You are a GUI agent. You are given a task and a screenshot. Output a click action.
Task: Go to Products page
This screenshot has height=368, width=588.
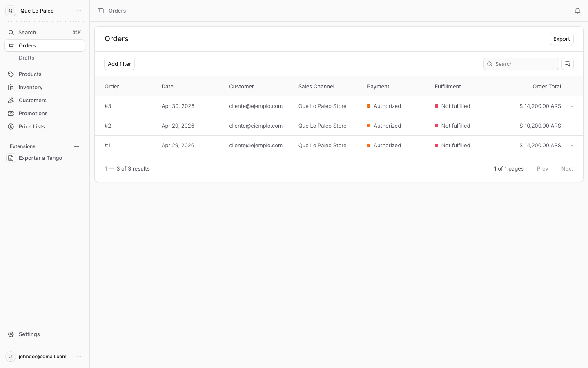click(45, 74)
